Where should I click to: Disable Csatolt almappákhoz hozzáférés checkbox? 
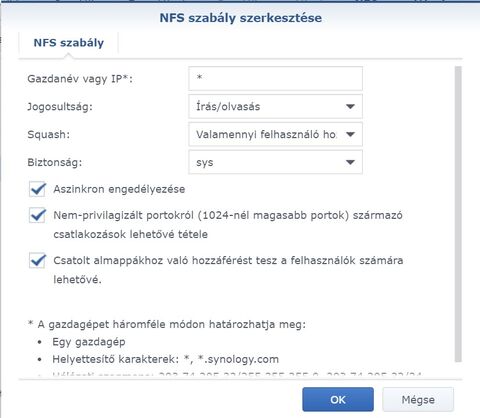point(37,260)
